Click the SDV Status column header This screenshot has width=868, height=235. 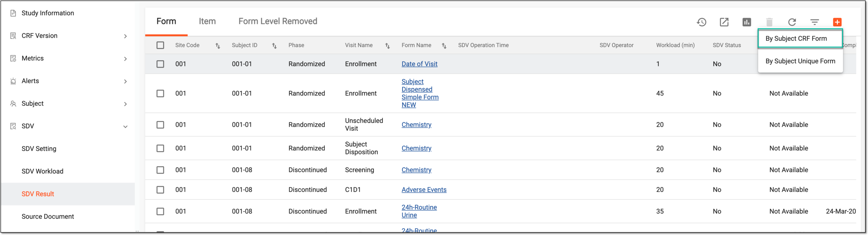pos(727,45)
